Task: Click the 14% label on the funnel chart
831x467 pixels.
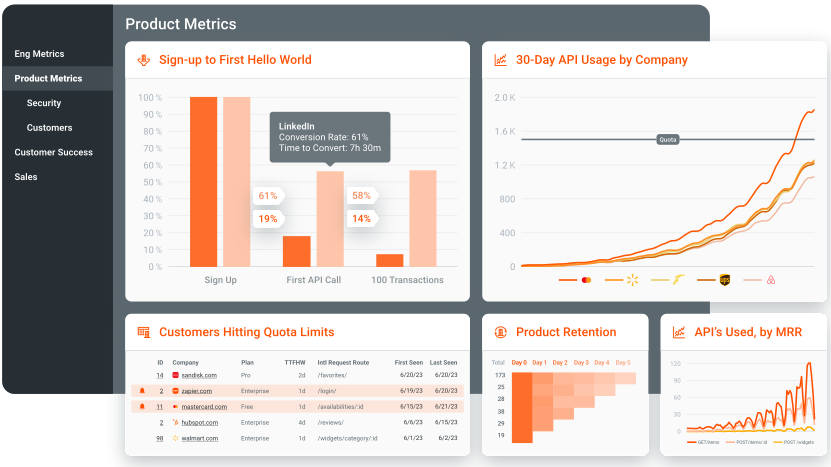Action: point(361,218)
